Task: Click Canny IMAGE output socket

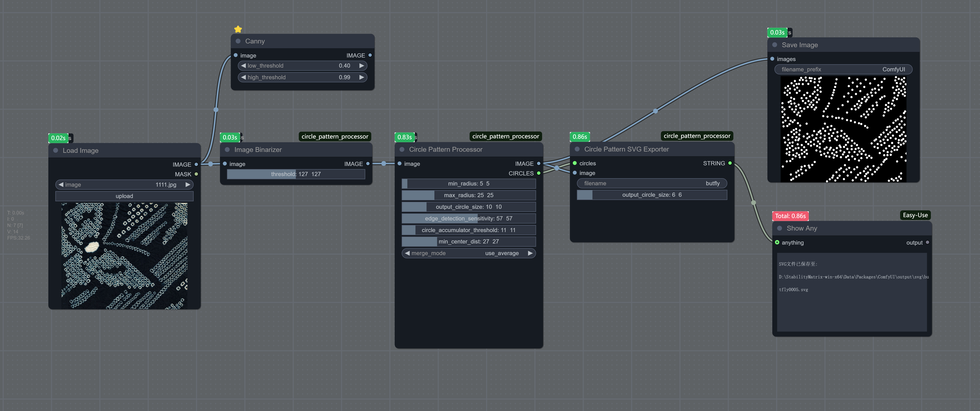Action: click(x=370, y=55)
